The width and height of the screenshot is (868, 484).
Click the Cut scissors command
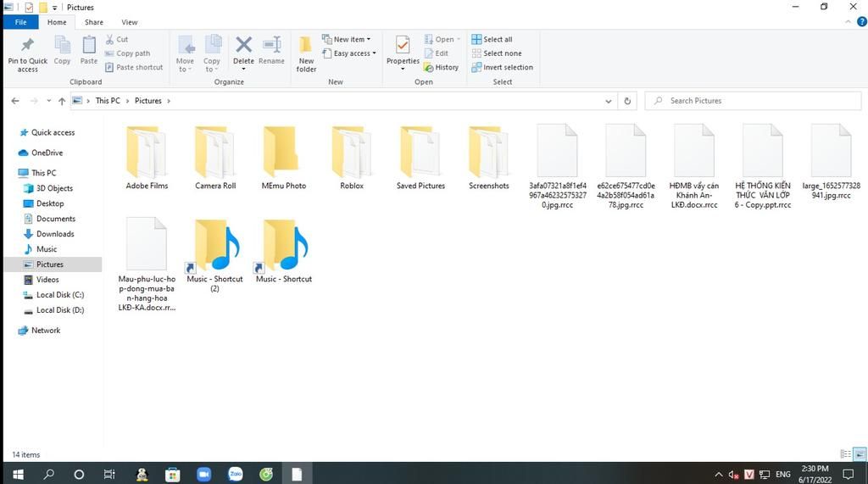117,39
